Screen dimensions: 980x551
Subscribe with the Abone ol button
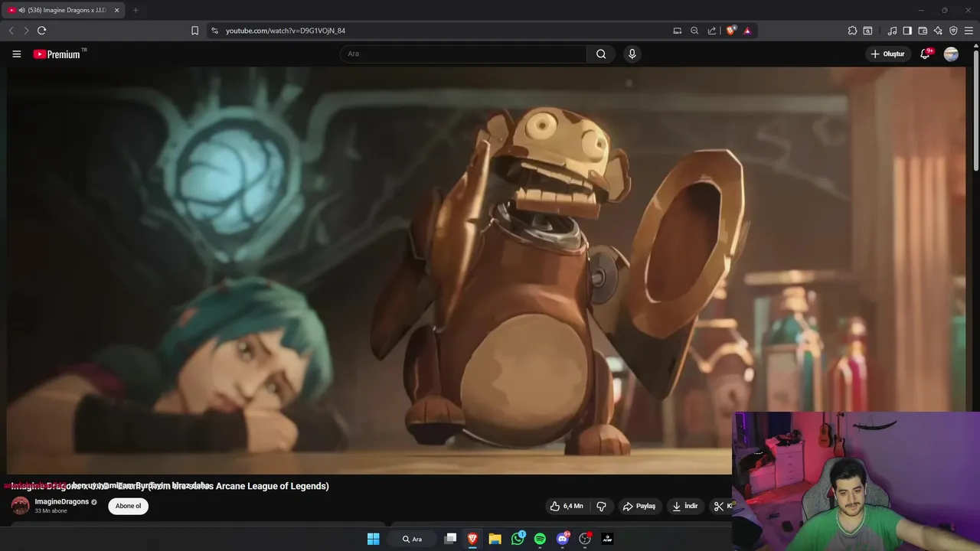tap(128, 506)
